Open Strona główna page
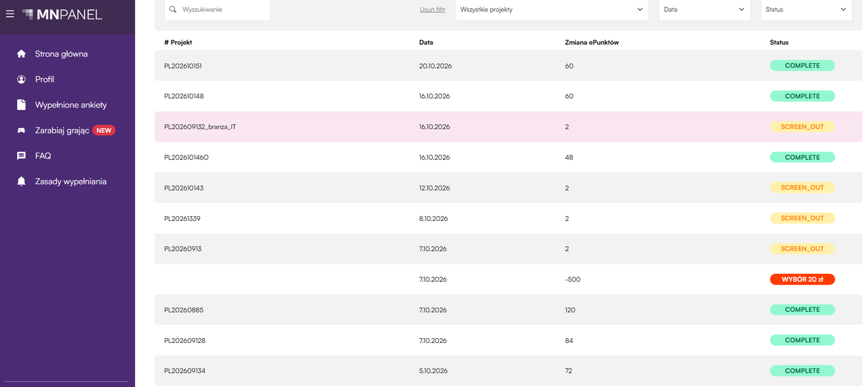868x387 pixels. coord(61,54)
